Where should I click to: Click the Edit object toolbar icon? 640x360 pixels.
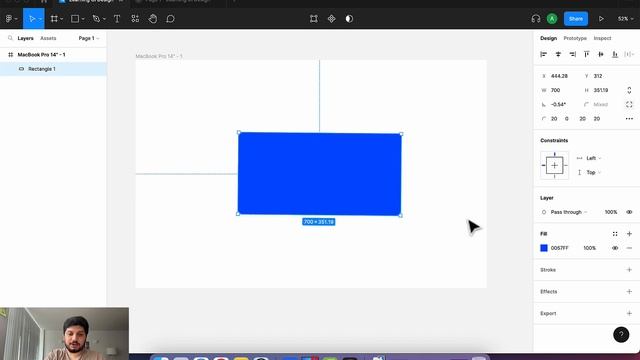(x=313, y=19)
